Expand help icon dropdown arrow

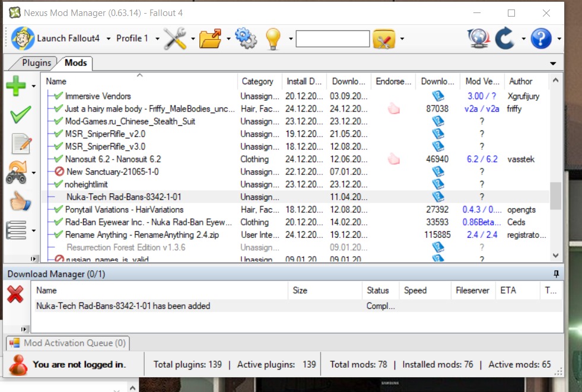click(x=559, y=39)
